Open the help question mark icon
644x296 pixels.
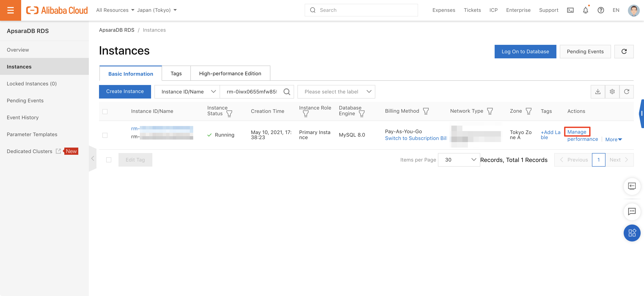601,10
